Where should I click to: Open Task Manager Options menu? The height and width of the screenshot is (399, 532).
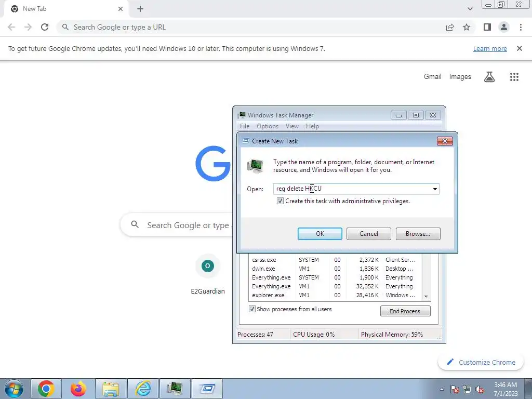pyautogui.click(x=268, y=126)
